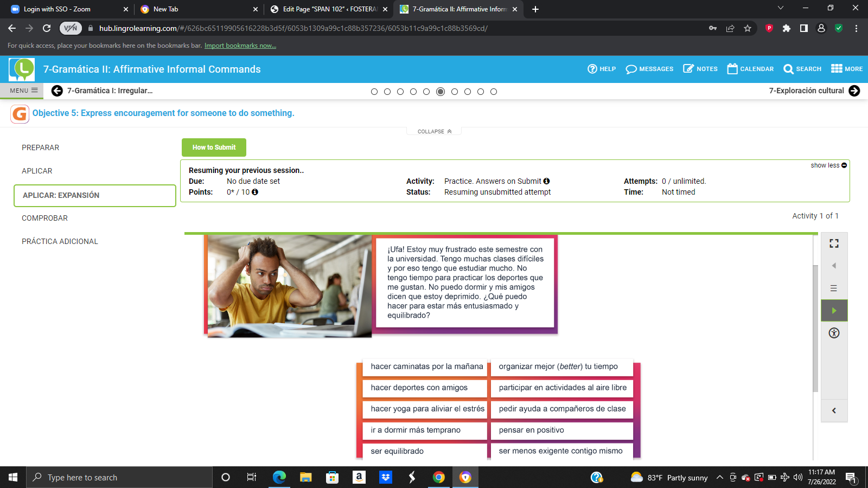Select the seventh page progress dot
This screenshot has width=868, height=488.
pos(455,92)
